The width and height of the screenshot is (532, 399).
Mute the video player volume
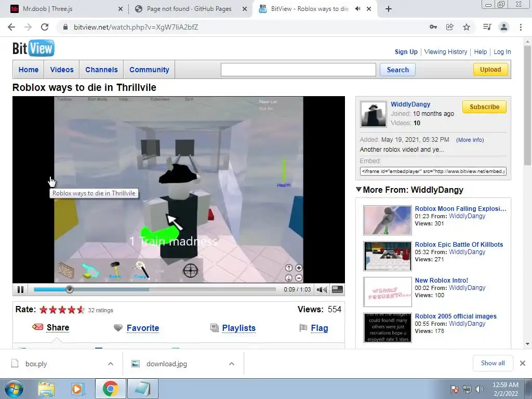tap(321, 289)
